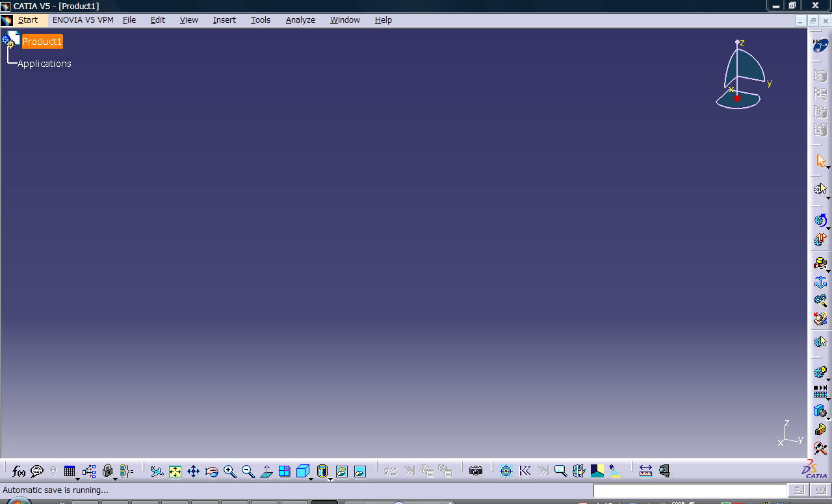Select the Rotate view tool

click(x=211, y=472)
